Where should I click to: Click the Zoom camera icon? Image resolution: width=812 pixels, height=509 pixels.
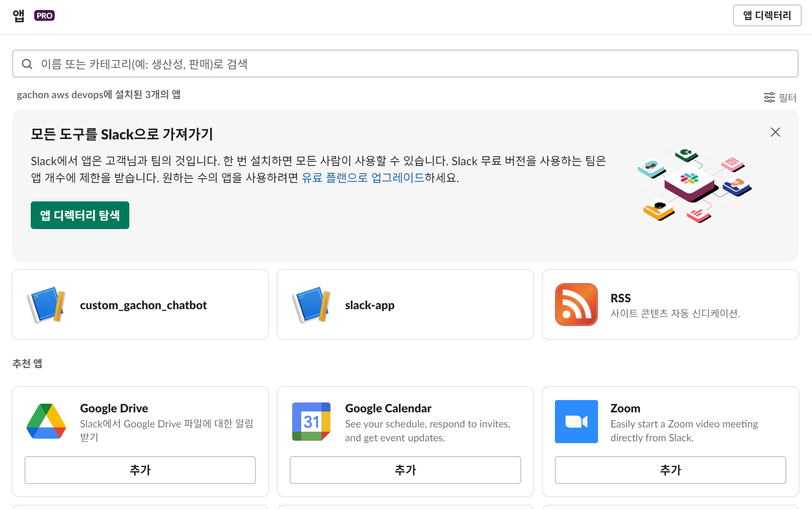(x=576, y=422)
